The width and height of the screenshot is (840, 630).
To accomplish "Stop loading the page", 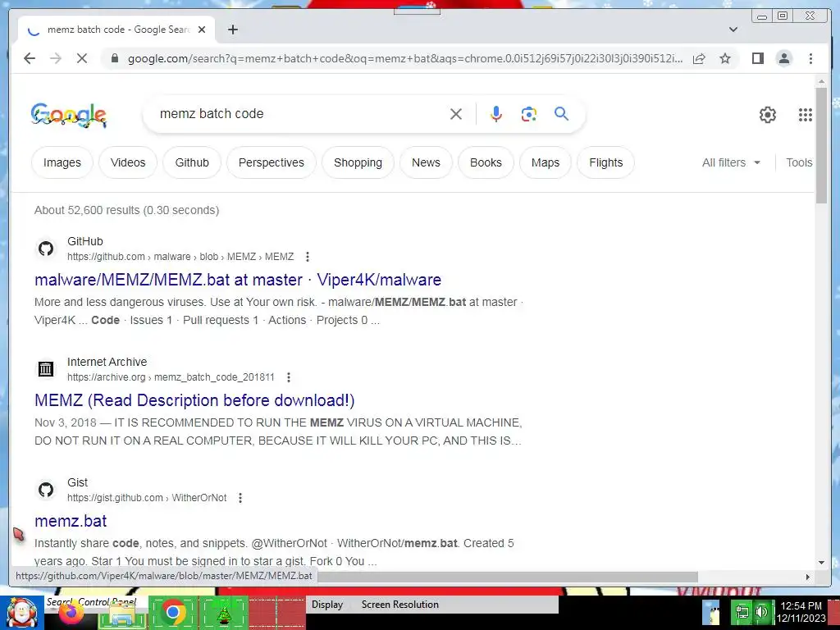I will (82, 58).
